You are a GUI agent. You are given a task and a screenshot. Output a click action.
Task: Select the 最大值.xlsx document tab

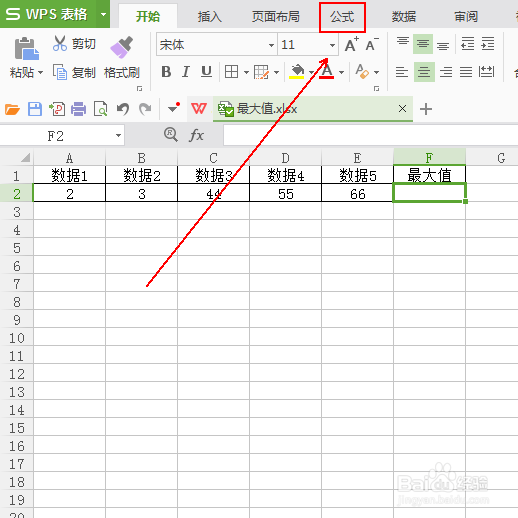tap(313, 109)
